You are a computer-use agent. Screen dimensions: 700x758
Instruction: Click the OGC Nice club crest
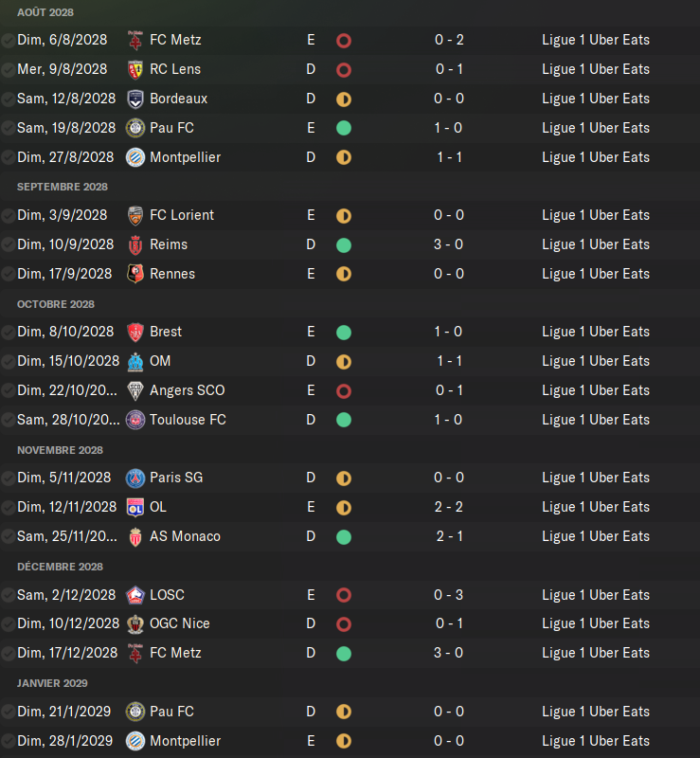tap(135, 624)
